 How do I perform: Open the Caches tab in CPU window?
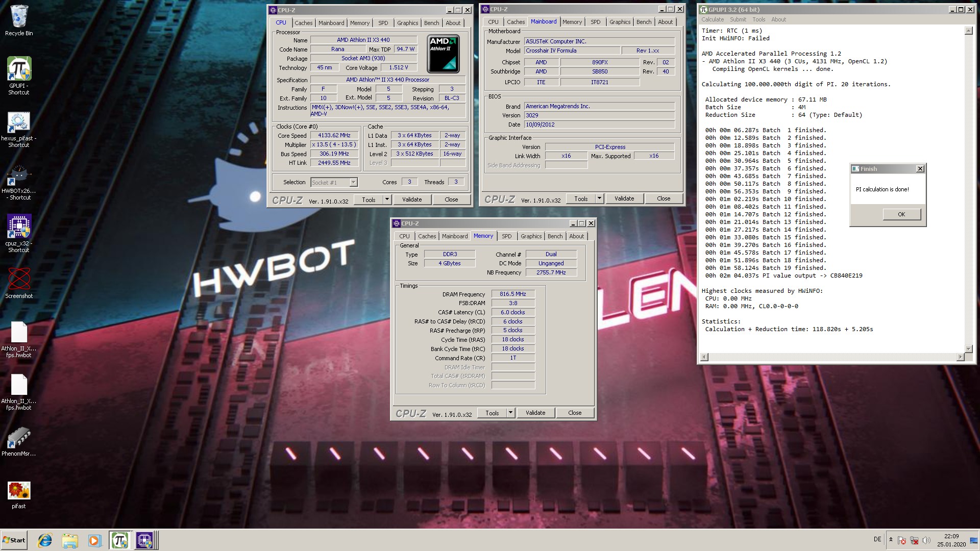point(303,23)
